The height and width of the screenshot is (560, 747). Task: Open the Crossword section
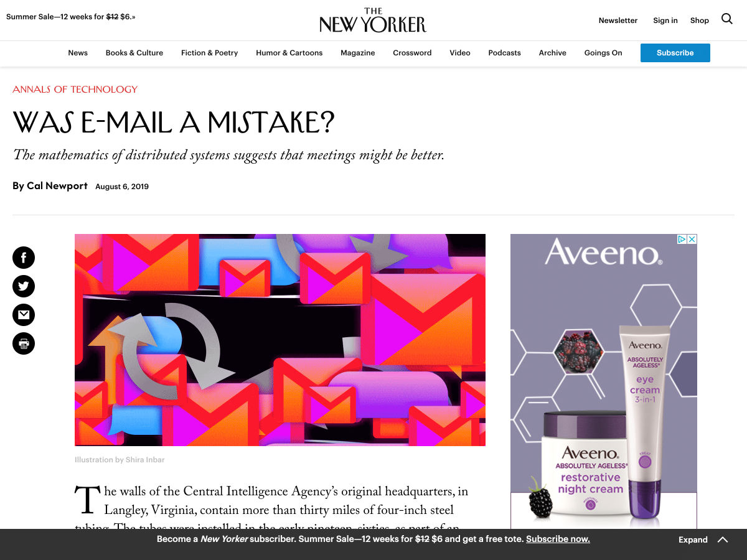pyautogui.click(x=412, y=53)
